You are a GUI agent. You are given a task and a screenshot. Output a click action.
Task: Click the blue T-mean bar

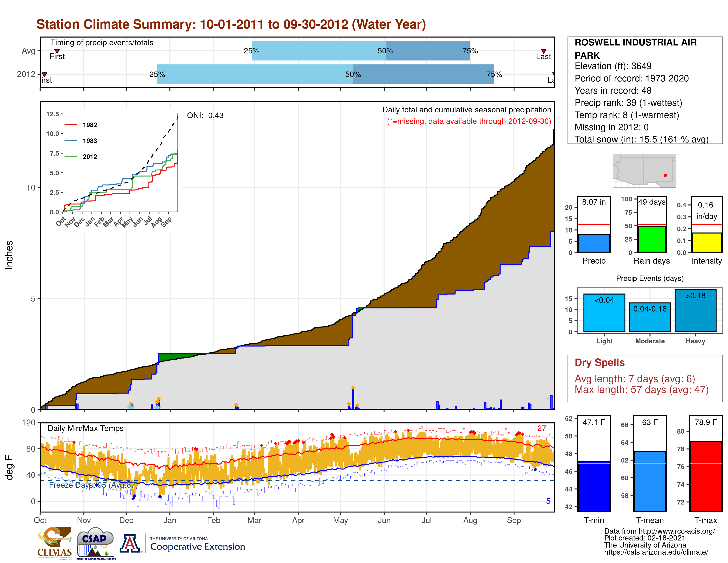tap(650, 481)
